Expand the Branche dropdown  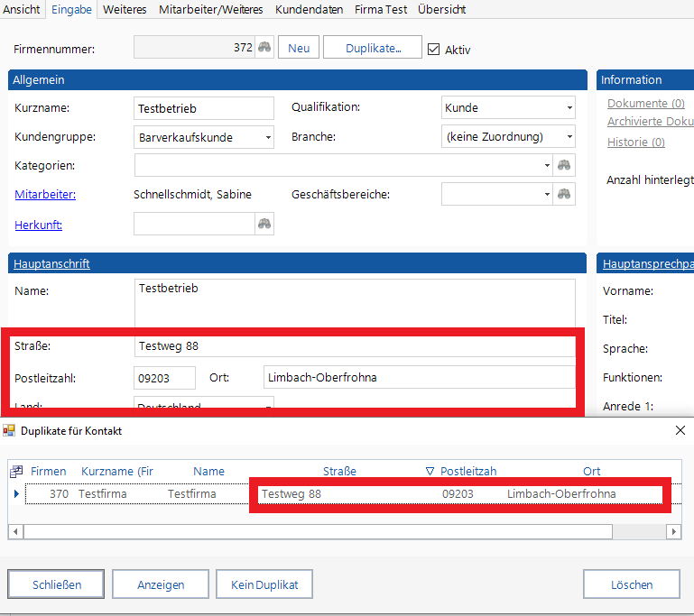pos(569,138)
